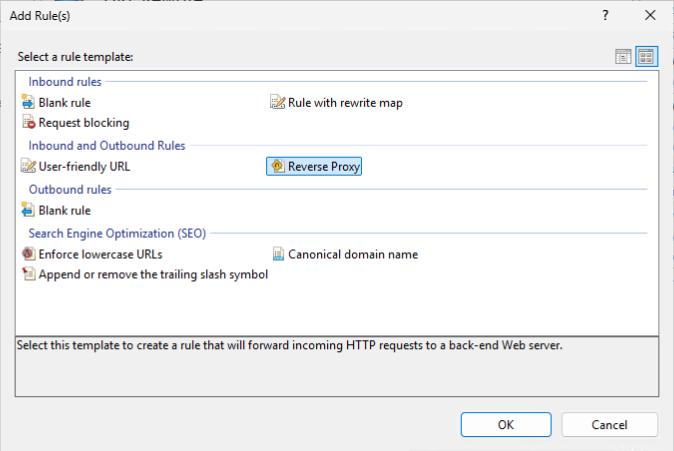The height and width of the screenshot is (451, 674).
Task: Pick Enforce lowercase URLs label
Action: pos(101,254)
